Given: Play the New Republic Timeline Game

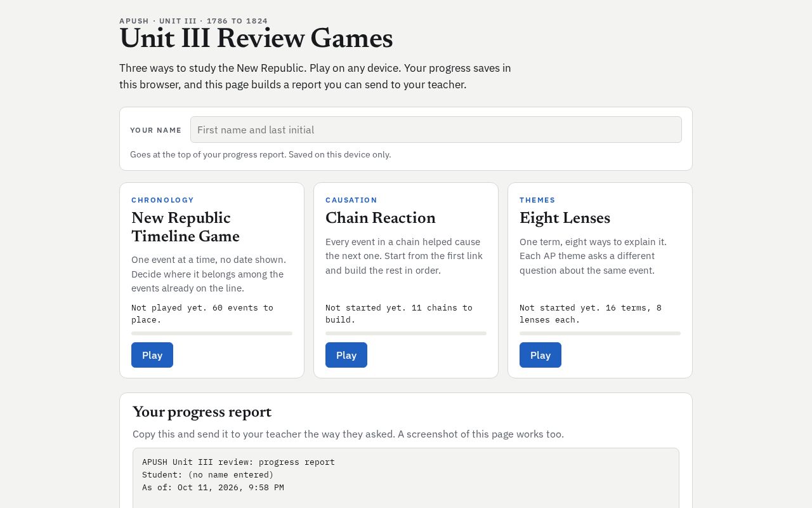Looking at the screenshot, I should click(x=152, y=355).
